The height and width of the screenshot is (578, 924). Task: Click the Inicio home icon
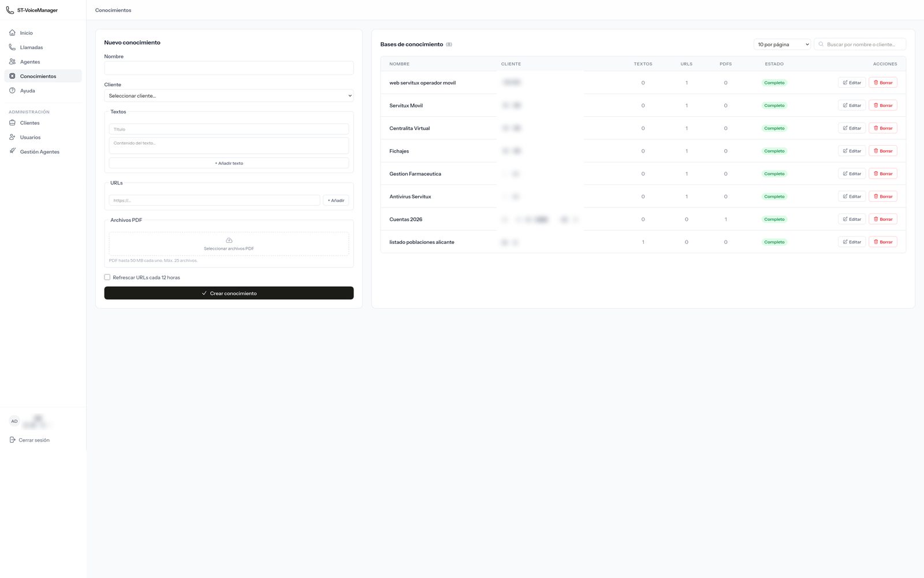coord(12,33)
